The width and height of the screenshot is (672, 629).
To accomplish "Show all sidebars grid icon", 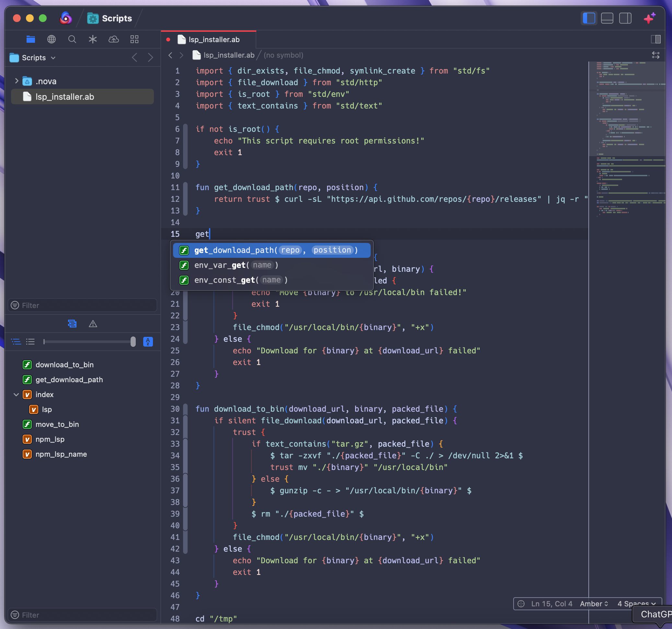I will point(134,39).
